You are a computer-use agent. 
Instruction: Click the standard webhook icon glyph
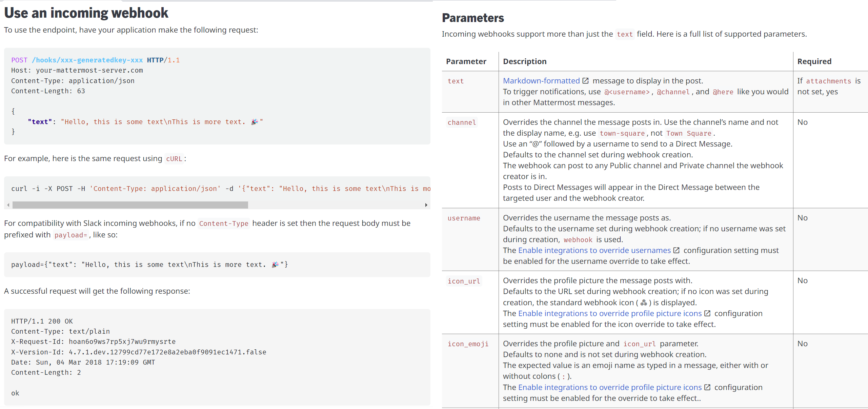(x=643, y=303)
